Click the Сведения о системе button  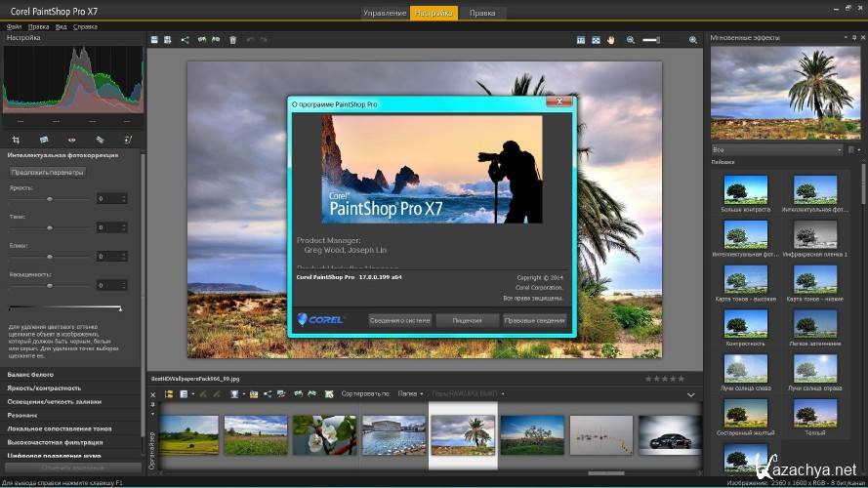[x=400, y=320]
